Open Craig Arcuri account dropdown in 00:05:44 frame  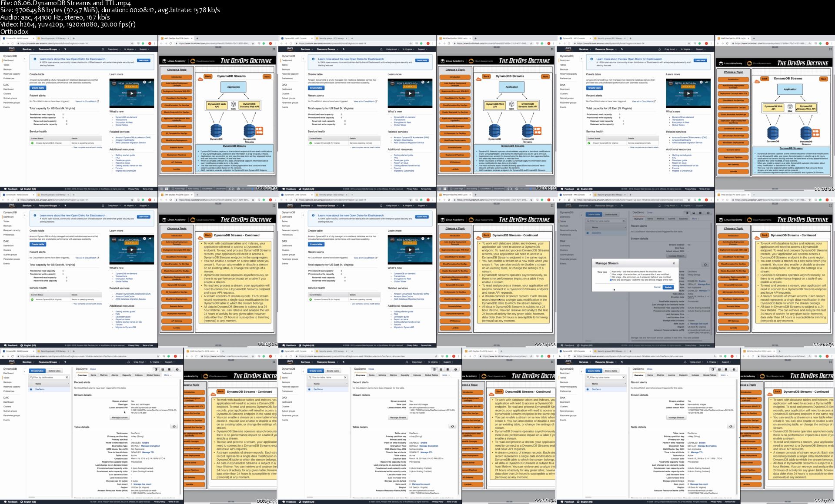[140, 362]
